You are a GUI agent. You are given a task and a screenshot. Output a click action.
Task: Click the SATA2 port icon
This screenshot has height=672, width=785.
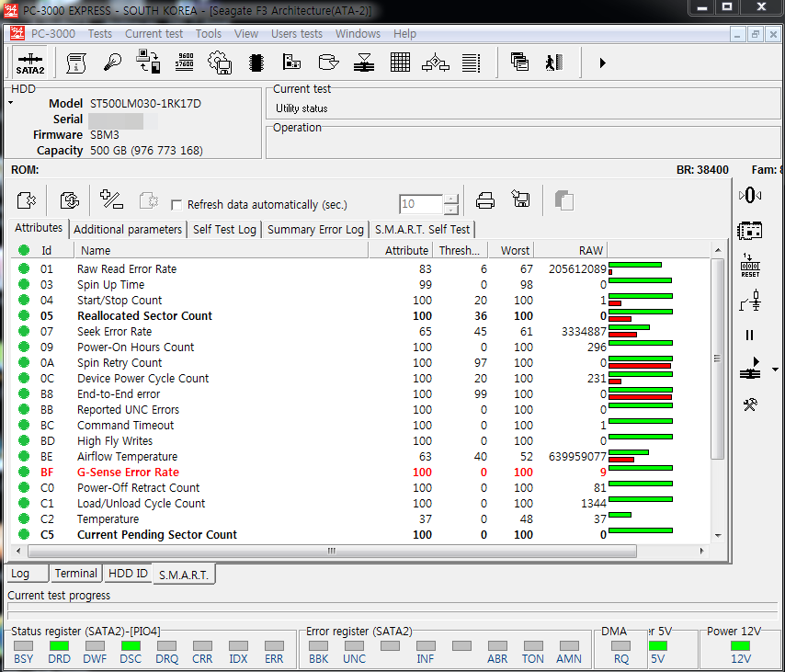[x=30, y=63]
